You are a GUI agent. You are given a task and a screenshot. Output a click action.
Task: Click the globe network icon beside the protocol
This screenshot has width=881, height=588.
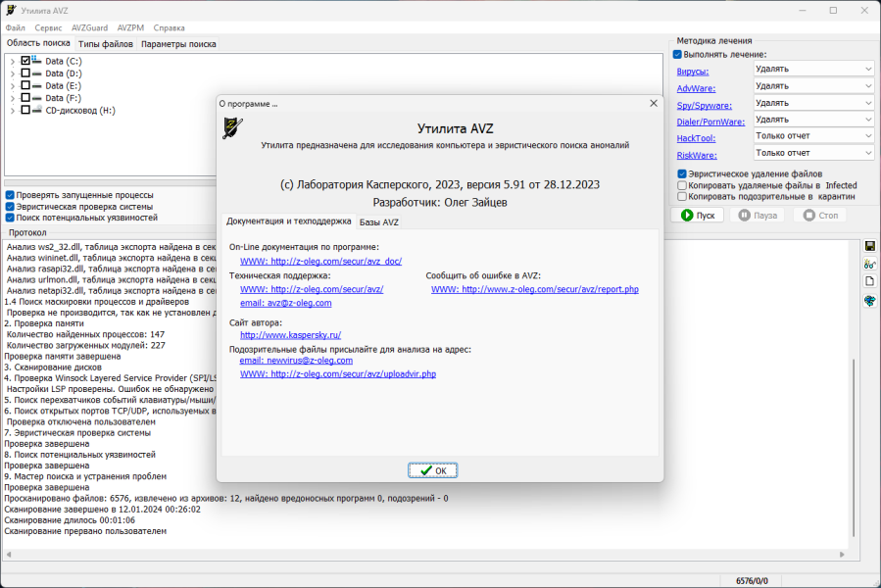870,301
